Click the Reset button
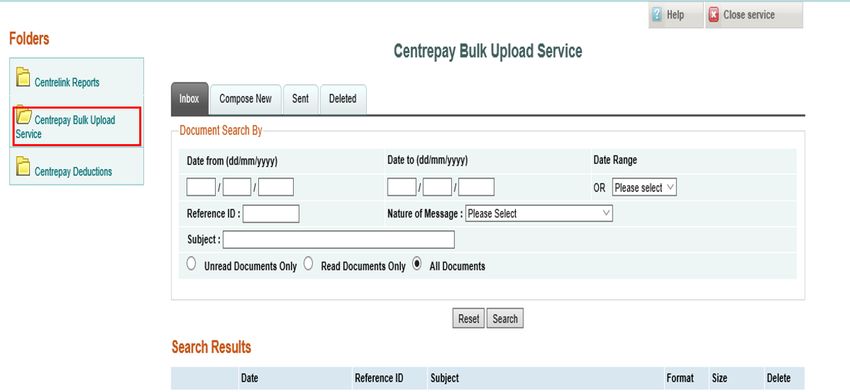This screenshot has height=392, width=850. [x=468, y=319]
